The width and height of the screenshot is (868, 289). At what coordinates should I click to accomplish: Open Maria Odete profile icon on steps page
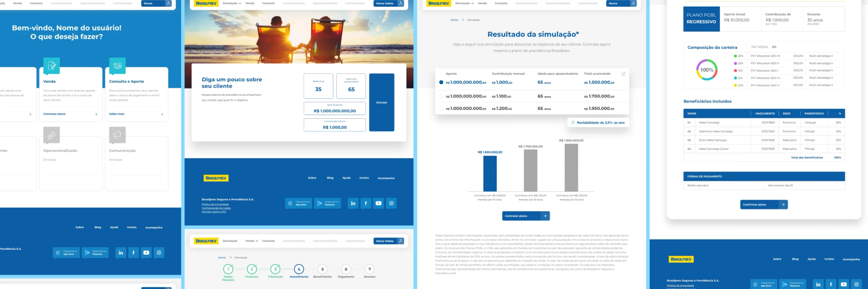[401, 241]
